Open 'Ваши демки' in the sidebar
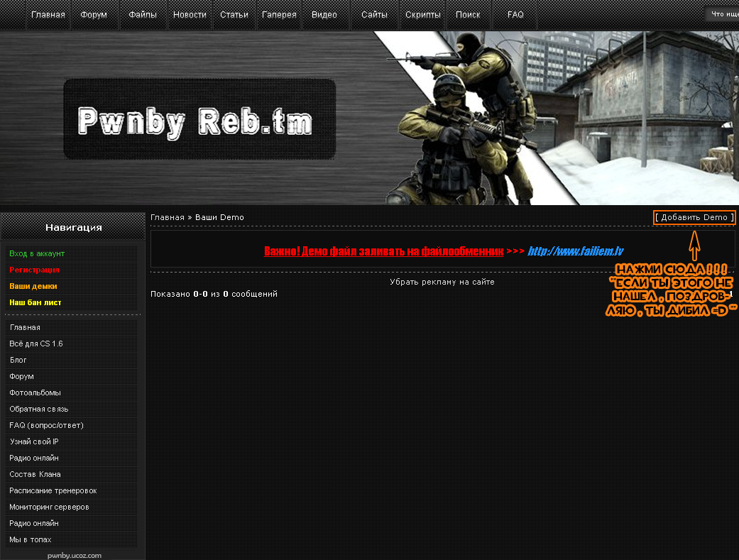Screen dimensions: 739x560 tap(33, 286)
